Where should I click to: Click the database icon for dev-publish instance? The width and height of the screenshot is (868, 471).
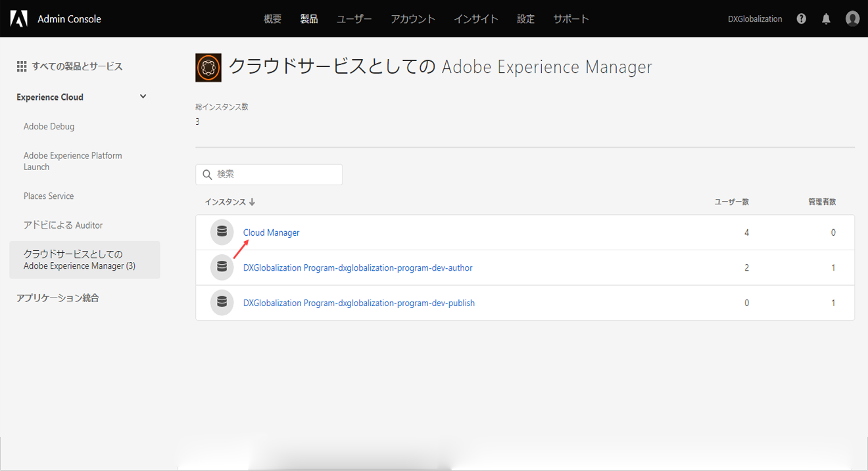(x=222, y=303)
